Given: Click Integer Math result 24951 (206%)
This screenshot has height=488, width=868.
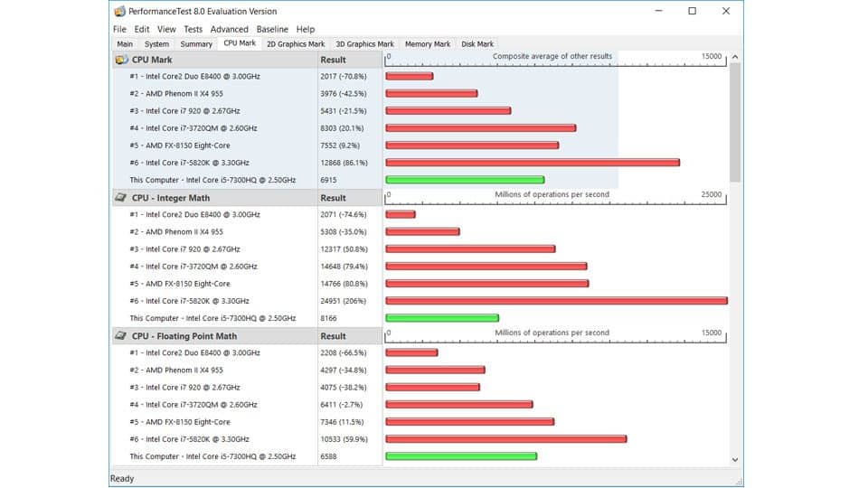Looking at the screenshot, I should (x=343, y=301).
